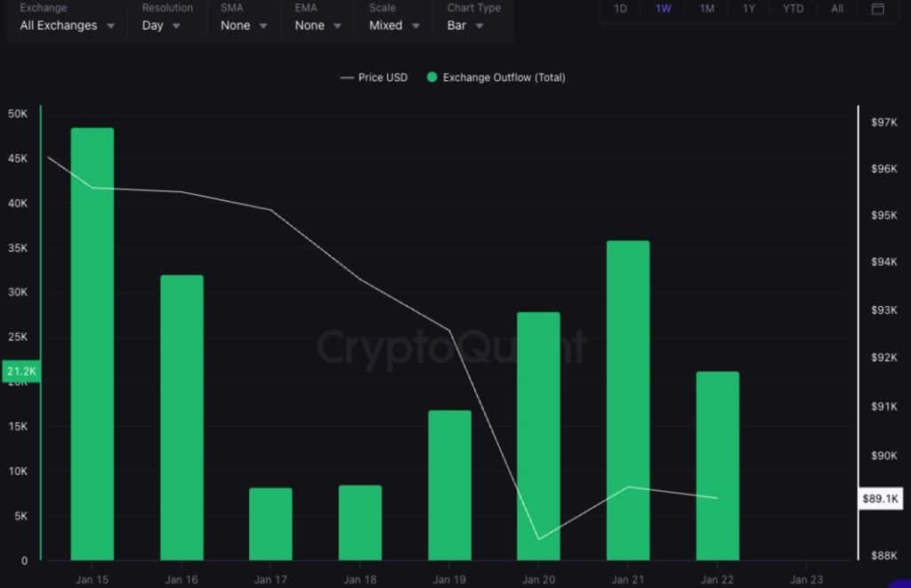Change the Resolution dropdown from Day
The width and height of the screenshot is (911, 588).
pyautogui.click(x=160, y=25)
